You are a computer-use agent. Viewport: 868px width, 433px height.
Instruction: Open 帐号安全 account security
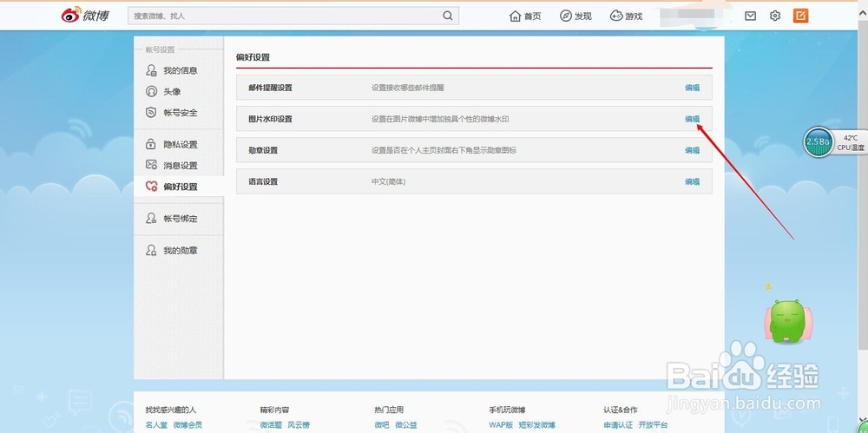[179, 113]
